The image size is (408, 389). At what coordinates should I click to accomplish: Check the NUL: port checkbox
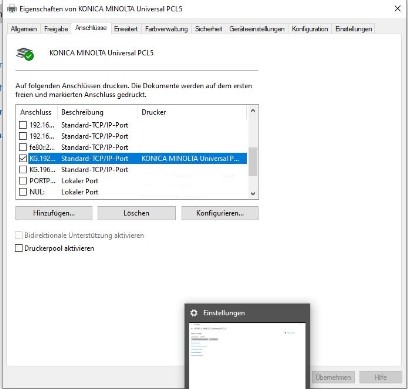tap(23, 192)
